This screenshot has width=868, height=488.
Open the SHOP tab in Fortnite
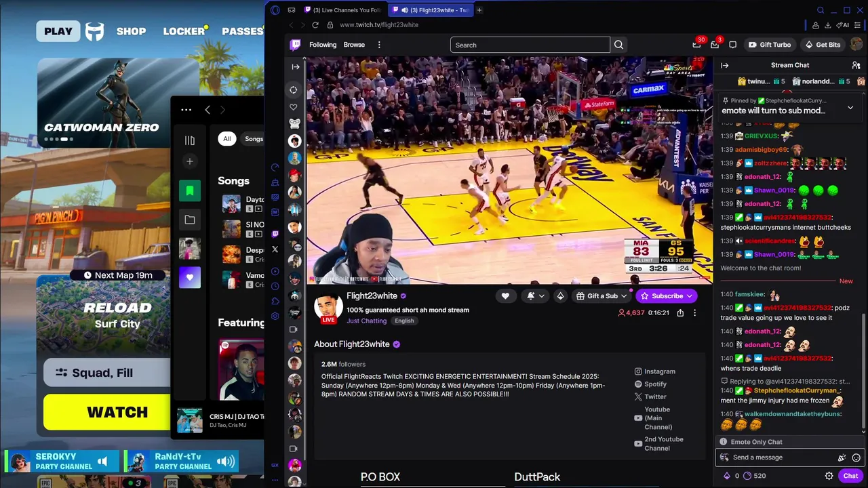[131, 31]
